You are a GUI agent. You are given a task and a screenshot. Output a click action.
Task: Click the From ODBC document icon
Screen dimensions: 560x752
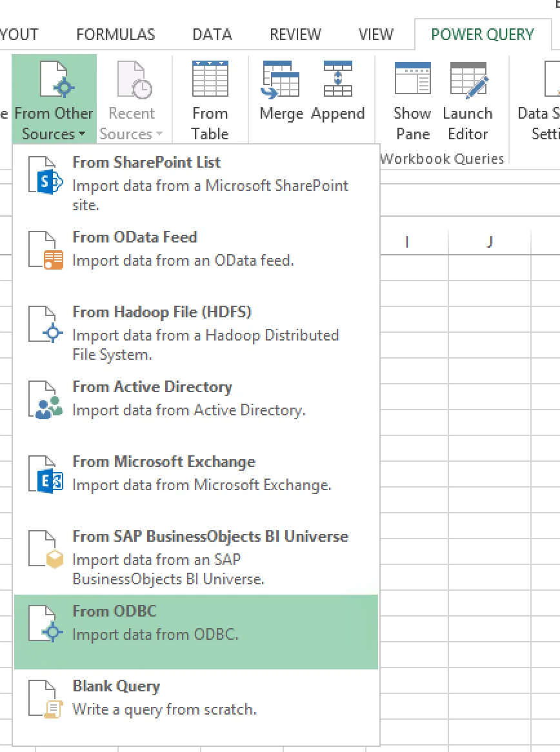coord(46,624)
